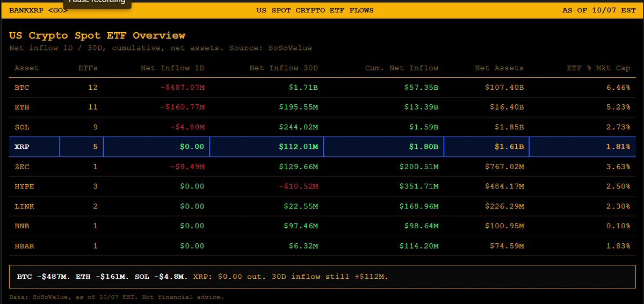Image resolution: width=644 pixels, height=304 pixels.
Task: Click ETH 1D inflow -$160.77M
Action: (x=183, y=107)
